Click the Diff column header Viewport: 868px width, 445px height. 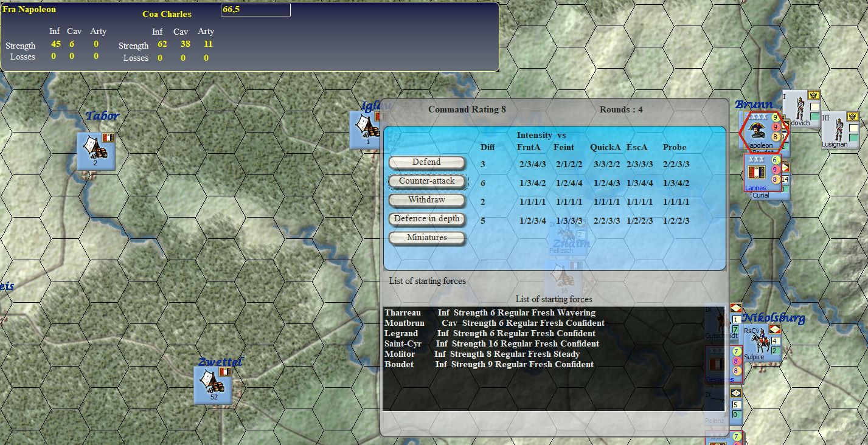point(487,147)
